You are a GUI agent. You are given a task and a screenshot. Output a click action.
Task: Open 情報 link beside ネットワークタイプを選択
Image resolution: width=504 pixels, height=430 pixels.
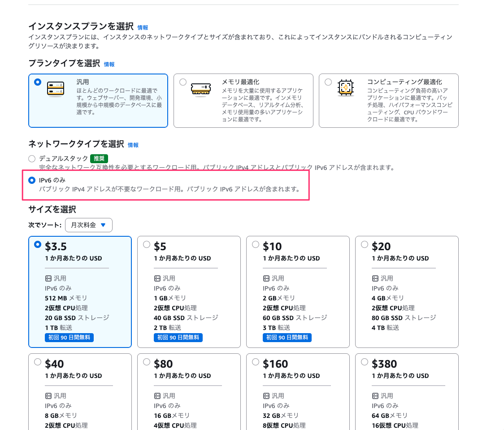click(133, 145)
